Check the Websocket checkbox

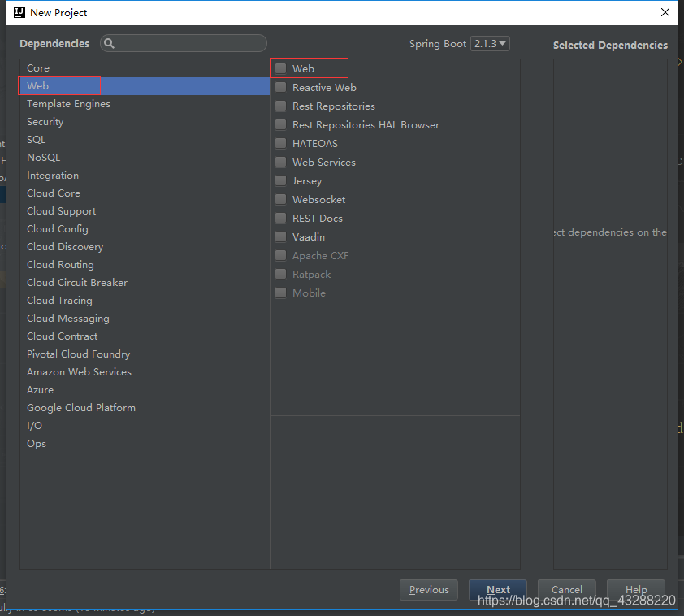(280, 199)
